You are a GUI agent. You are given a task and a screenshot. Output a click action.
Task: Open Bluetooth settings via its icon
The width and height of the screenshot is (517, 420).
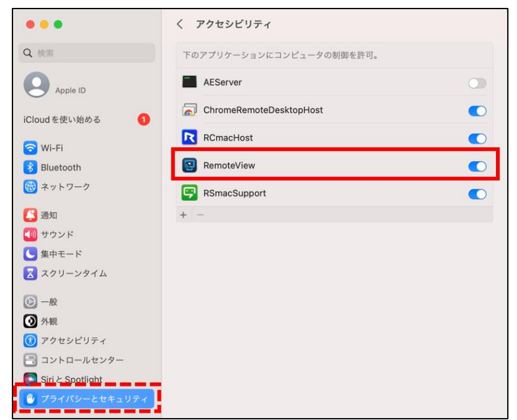tap(30, 167)
